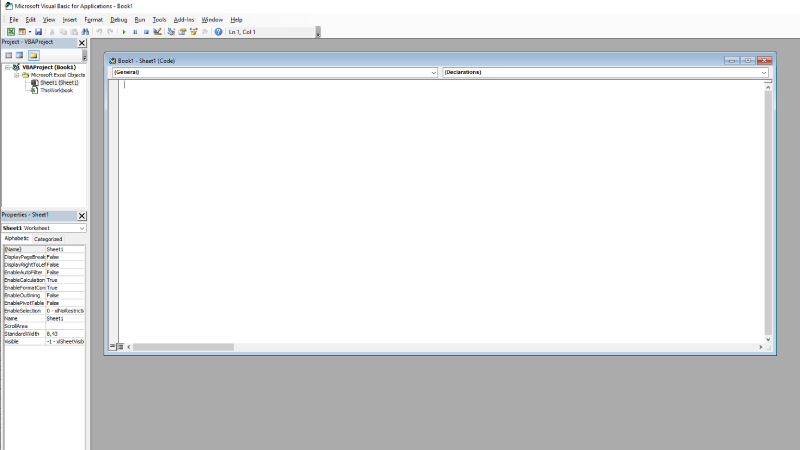800x450 pixels.
Task: Click the StandardWidth value 8,43
Action: [65, 334]
